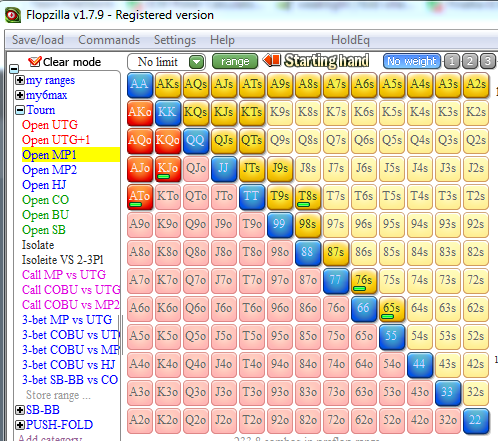Add 32s to the range

point(476,393)
